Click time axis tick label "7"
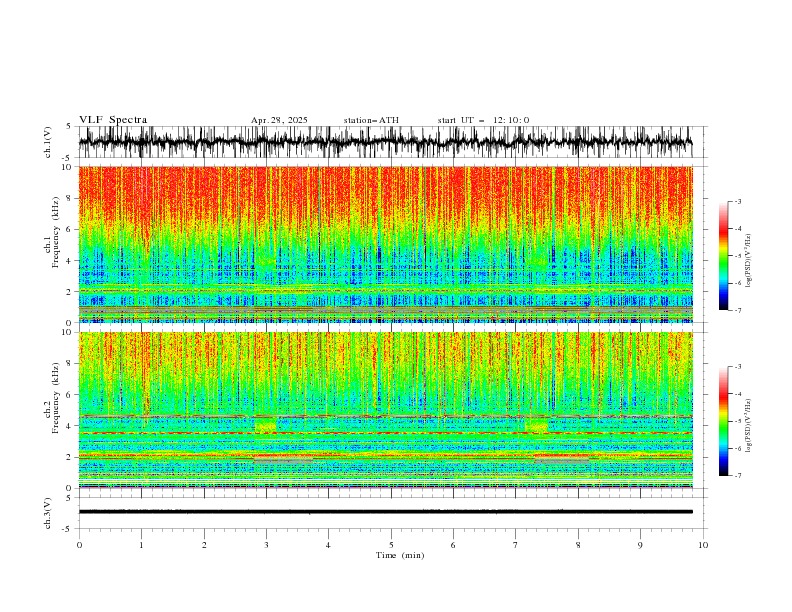The image size is (792, 612). 516,545
